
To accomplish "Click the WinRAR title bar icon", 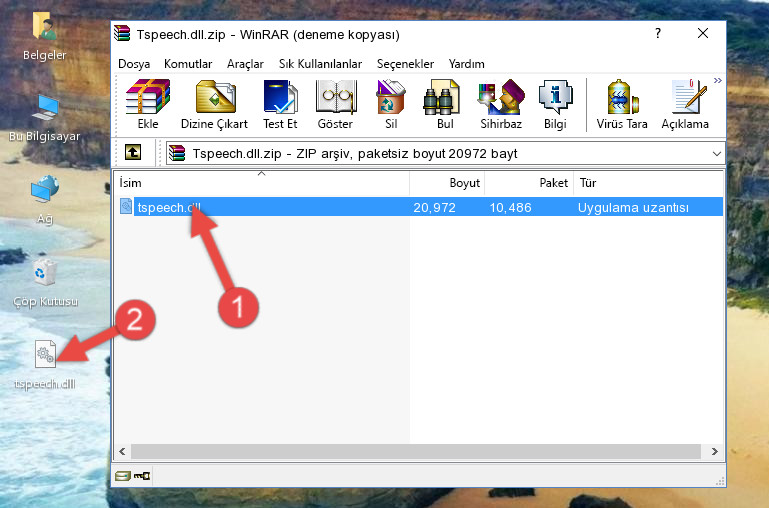I will pyautogui.click(x=122, y=33).
